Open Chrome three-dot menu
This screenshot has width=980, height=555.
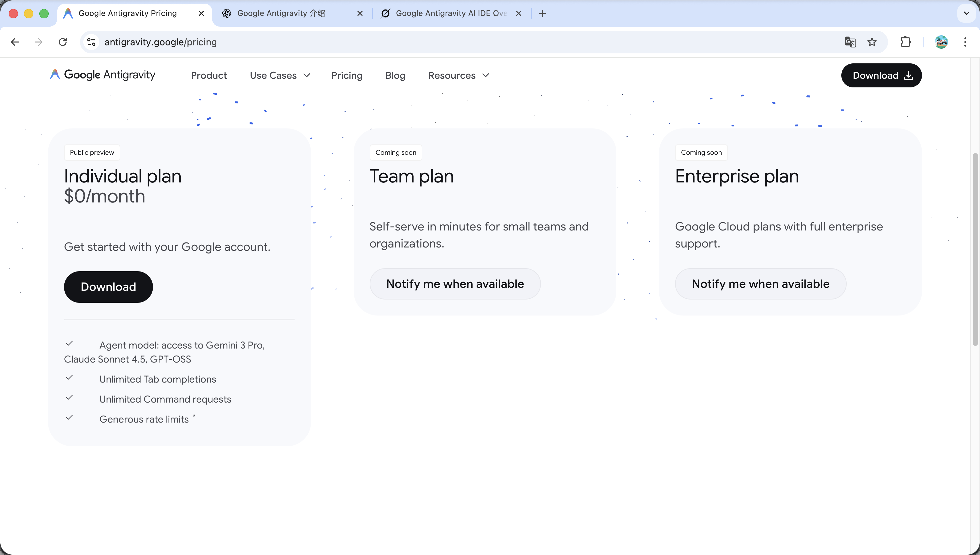[x=965, y=42]
